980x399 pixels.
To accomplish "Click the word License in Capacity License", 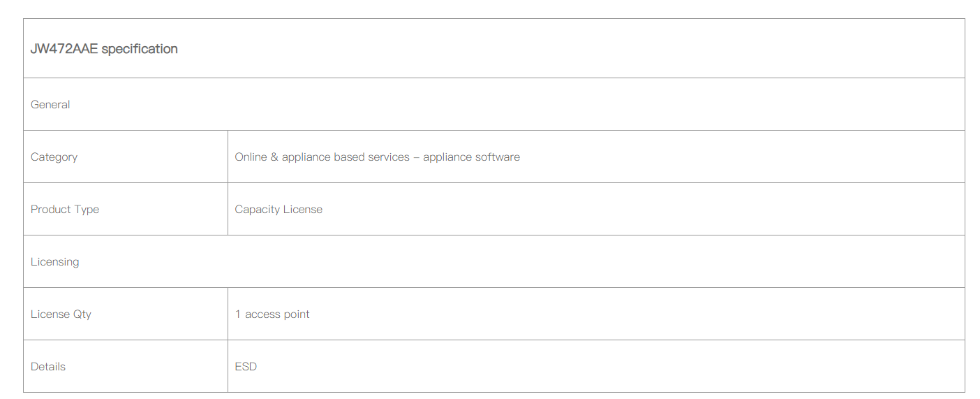I will click(303, 210).
